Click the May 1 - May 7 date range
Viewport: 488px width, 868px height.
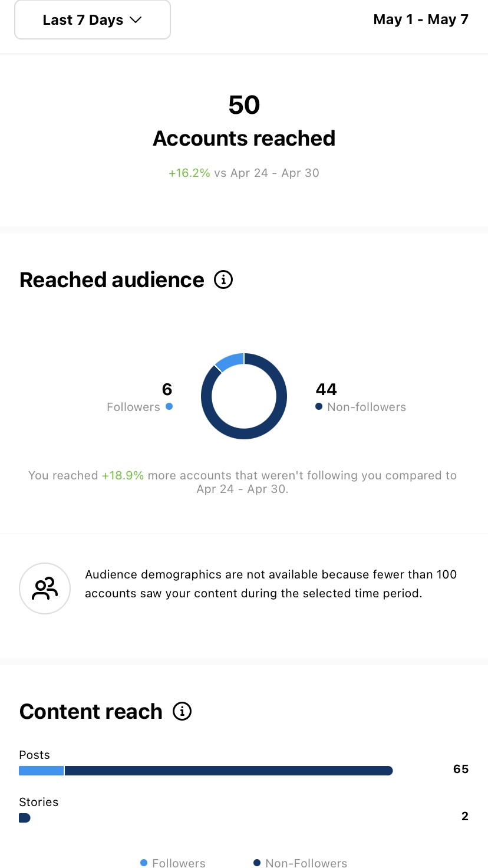pos(421,19)
